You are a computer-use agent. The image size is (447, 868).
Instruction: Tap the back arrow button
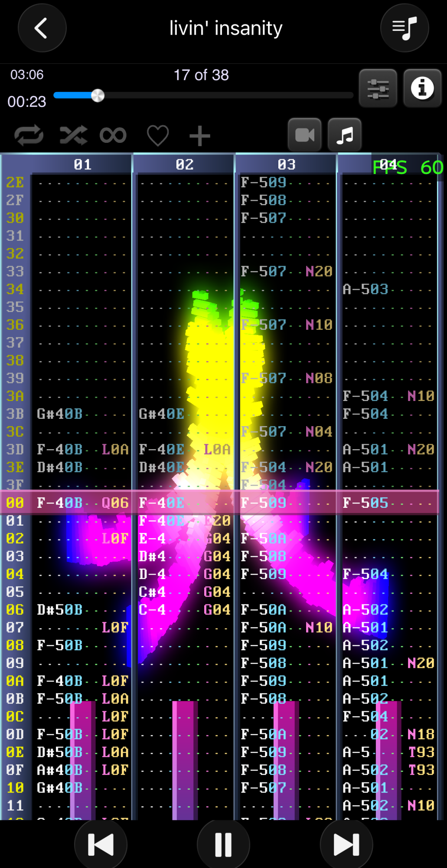point(42,28)
